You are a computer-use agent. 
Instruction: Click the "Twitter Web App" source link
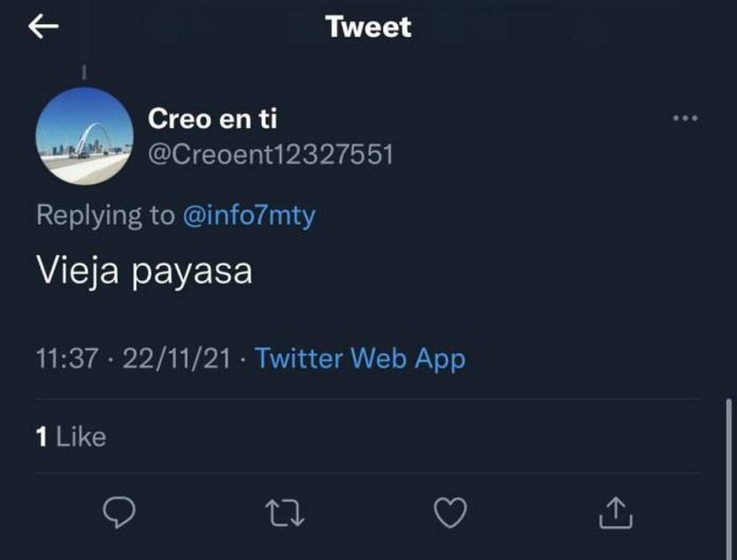[x=359, y=358]
